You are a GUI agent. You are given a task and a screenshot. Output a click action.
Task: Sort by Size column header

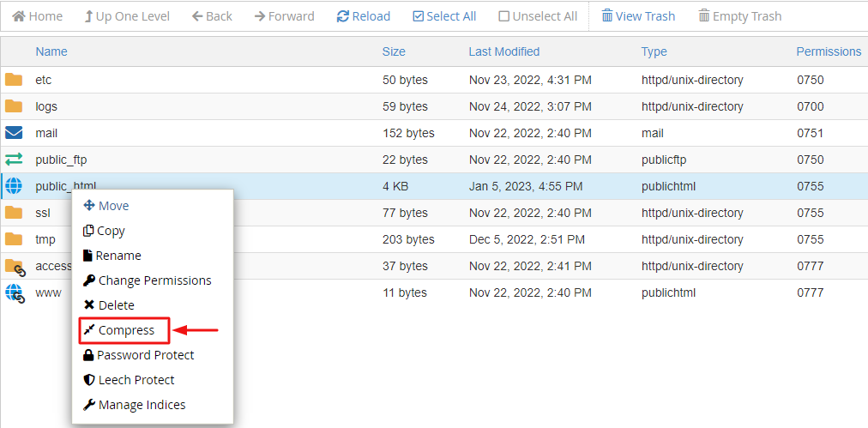[x=394, y=51]
